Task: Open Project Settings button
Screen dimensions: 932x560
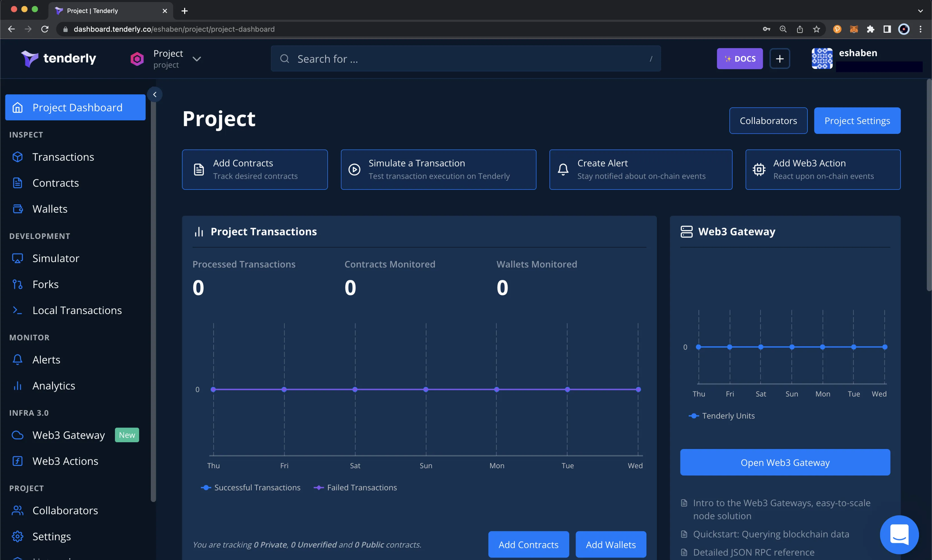Action: 857,121
